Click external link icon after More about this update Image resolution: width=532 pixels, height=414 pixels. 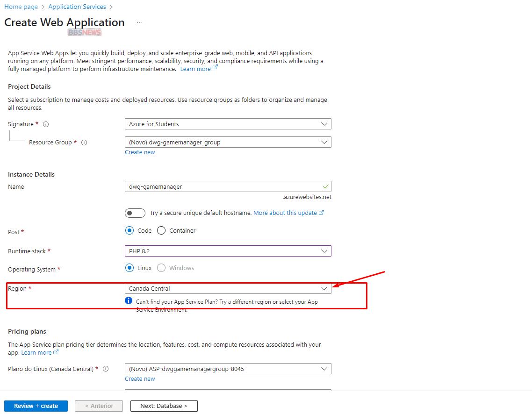tap(321, 213)
